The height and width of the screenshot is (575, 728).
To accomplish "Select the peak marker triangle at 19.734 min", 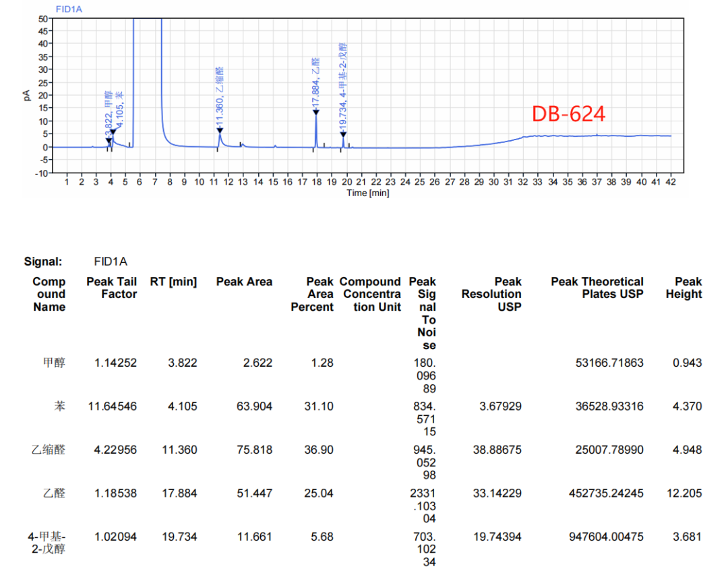I will (343, 134).
